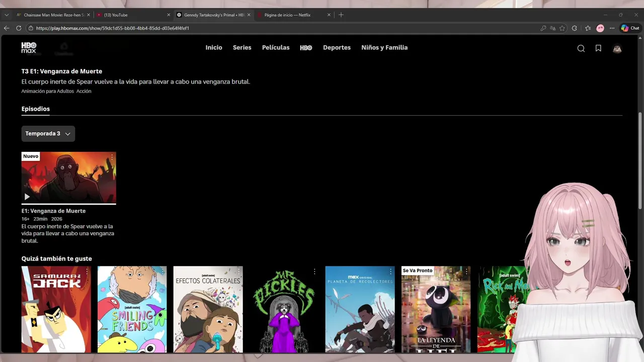644x362 pixels.
Task: Open a new browser tab
Action: coord(341,15)
